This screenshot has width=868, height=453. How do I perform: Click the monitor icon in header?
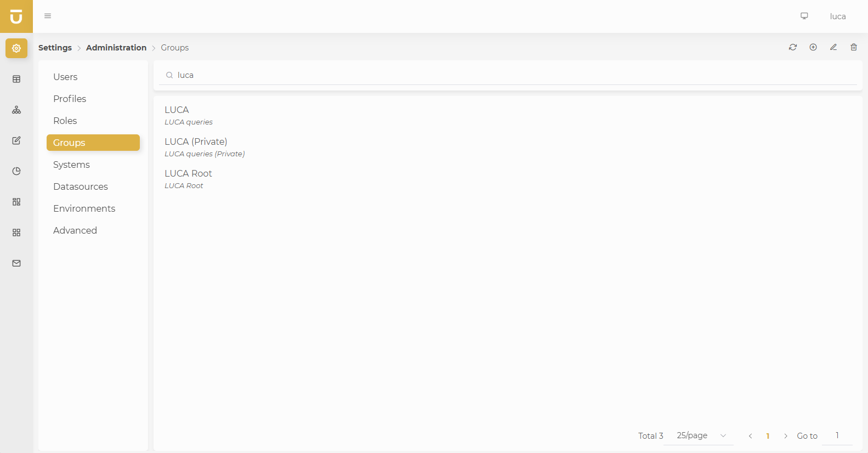[x=804, y=16]
